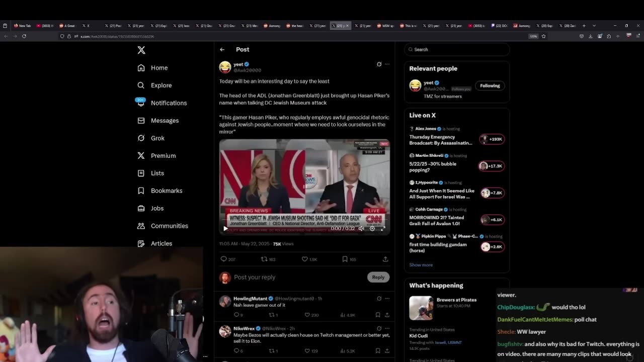The height and width of the screenshot is (362, 644).
Task: Bookmark this page with the star icon
Action: [543, 36]
